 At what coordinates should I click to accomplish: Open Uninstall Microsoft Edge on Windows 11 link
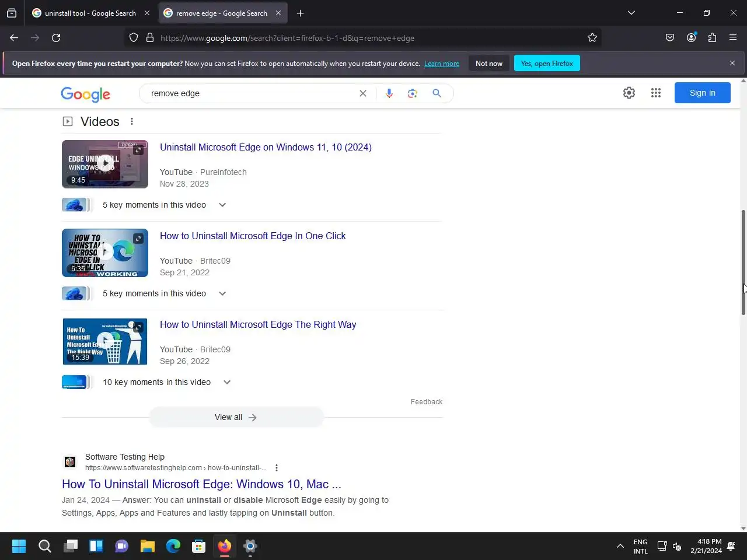(x=266, y=147)
